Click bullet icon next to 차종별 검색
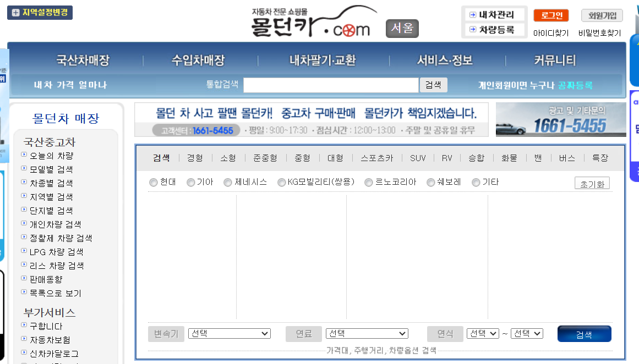 coord(24,182)
